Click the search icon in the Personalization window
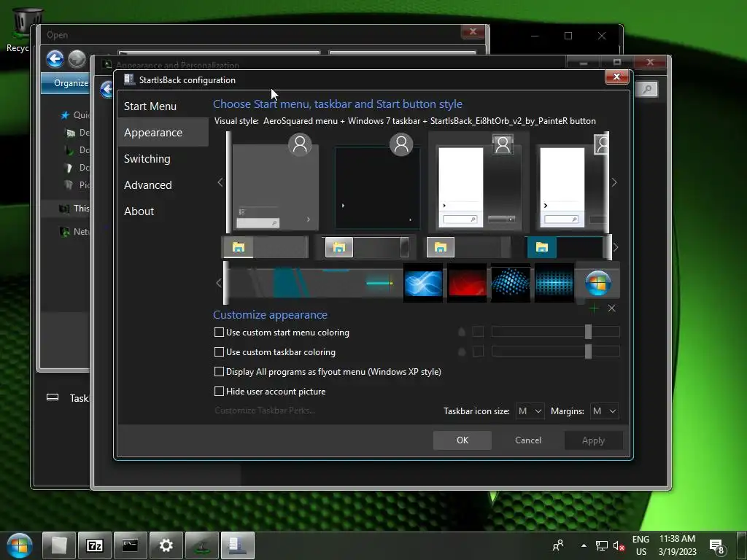Image resolution: width=747 pixels, height=560 pixels. 647,89
